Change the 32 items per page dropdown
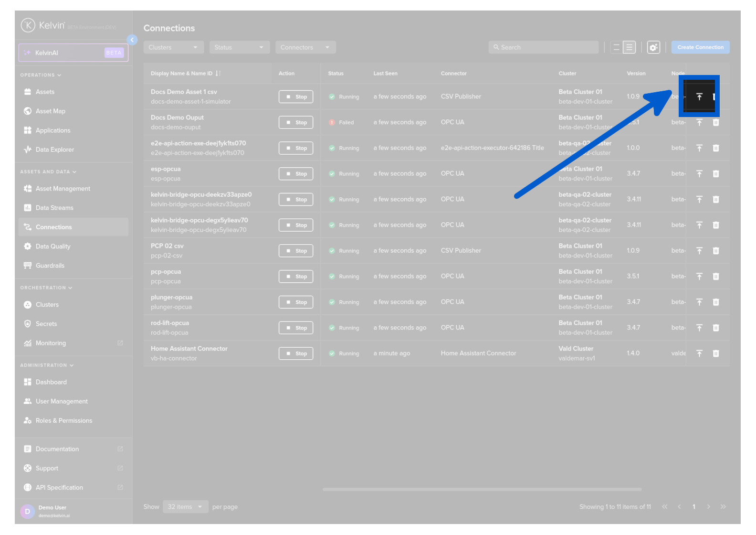The width and height of the screenshot is (756, 535). click(185, 507)
